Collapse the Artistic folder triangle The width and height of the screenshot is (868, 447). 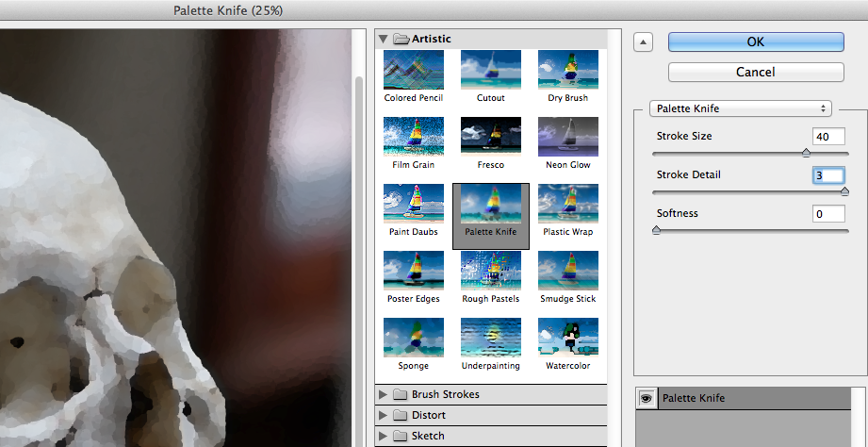point(383,39)
